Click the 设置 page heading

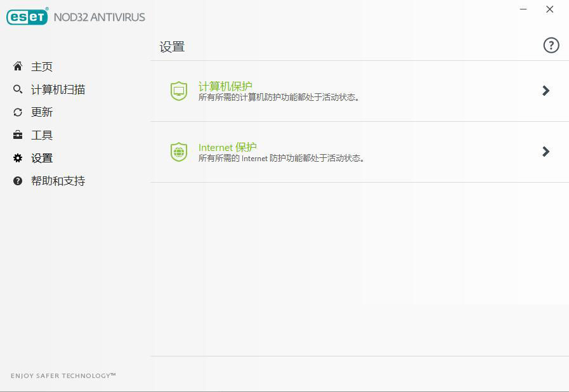coord(172,47)
